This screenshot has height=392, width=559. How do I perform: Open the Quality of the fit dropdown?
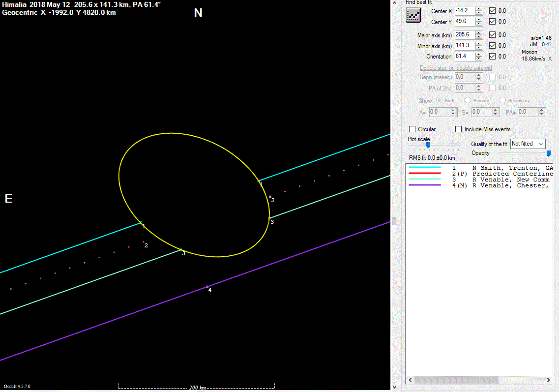point(528,144)
